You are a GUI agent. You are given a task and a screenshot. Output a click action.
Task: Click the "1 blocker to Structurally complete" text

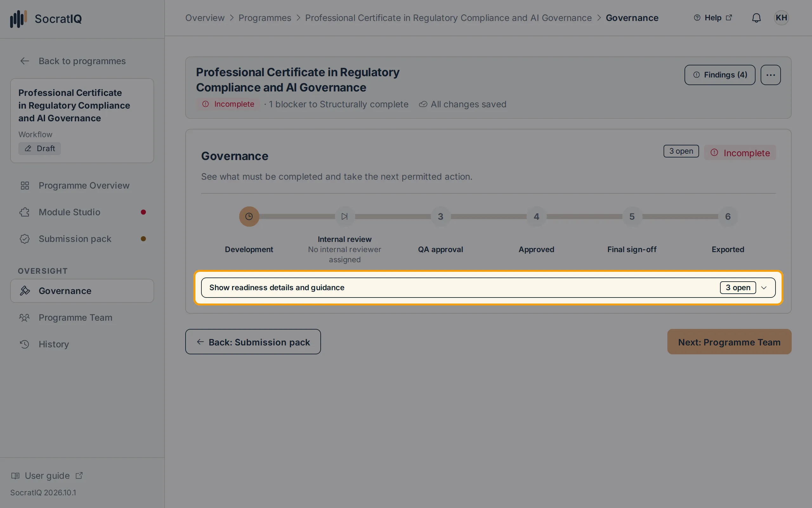(x=338, y=104)
